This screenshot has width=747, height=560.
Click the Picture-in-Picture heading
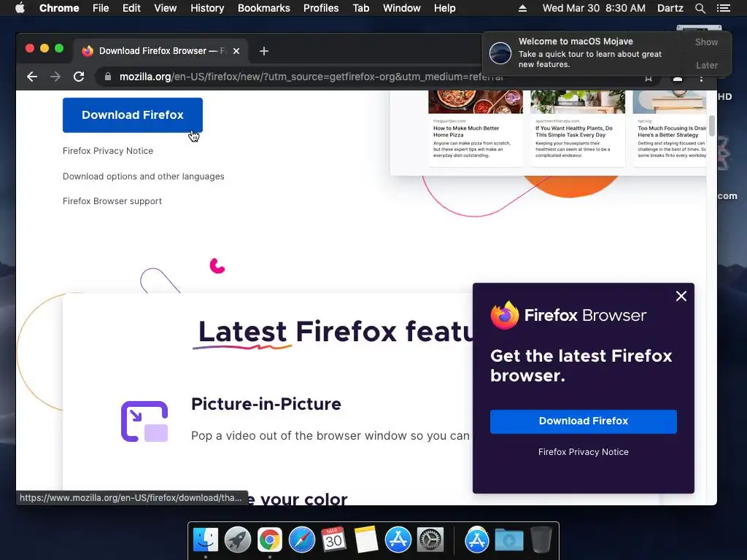[x=266, y=404]
